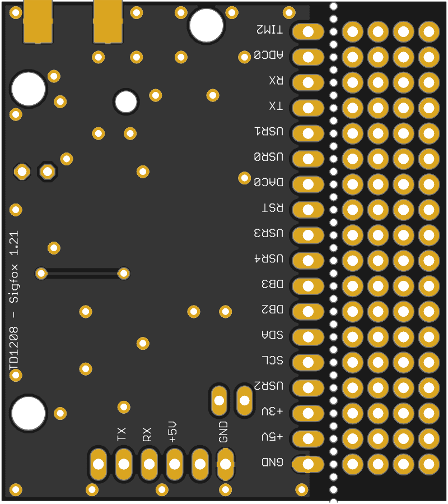Screen dimensions: 448x504
Task: Click the USR2 oval pad
Action: tap(307, 387)
